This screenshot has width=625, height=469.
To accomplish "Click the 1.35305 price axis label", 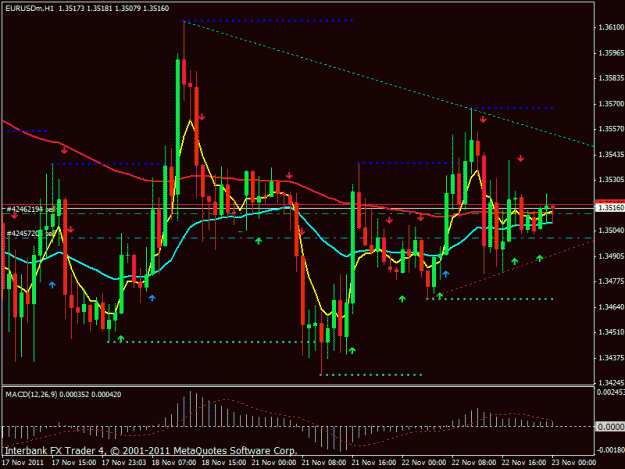I will 611,180.
